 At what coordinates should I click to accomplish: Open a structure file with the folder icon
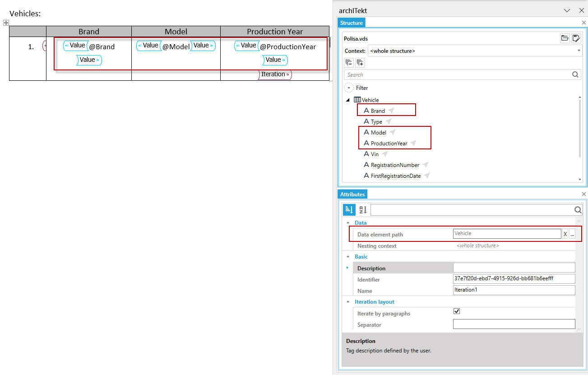[565, 38]
